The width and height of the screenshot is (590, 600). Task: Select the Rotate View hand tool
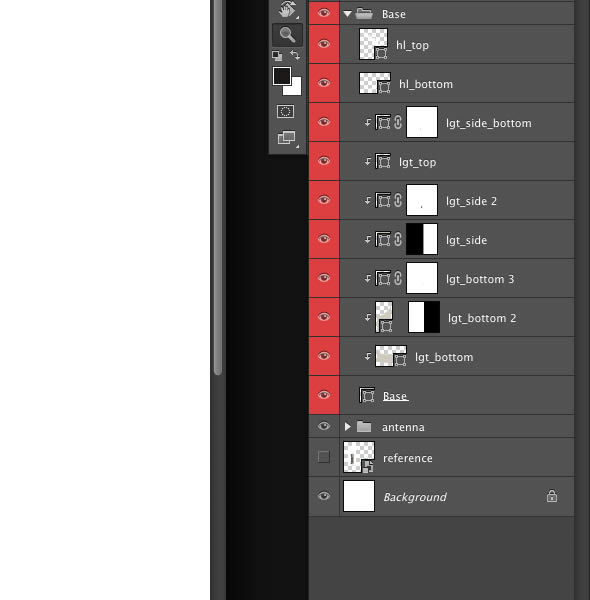pos(287,10)
